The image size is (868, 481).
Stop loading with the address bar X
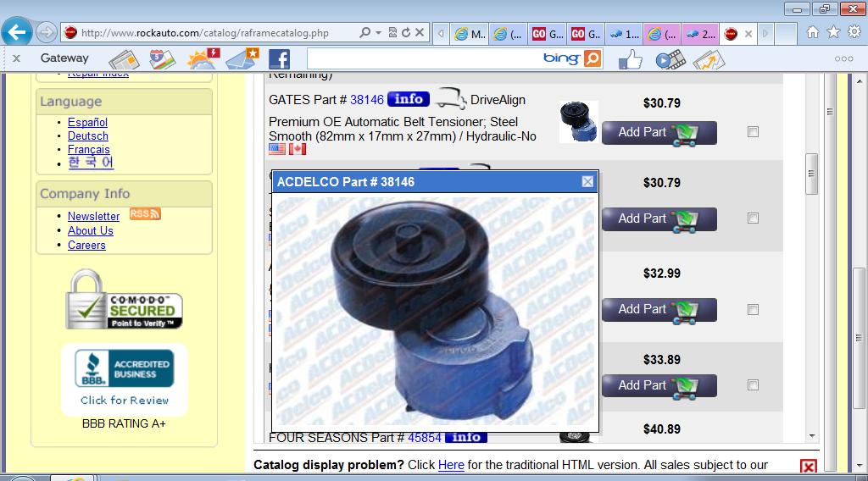[x=420, y=33]
